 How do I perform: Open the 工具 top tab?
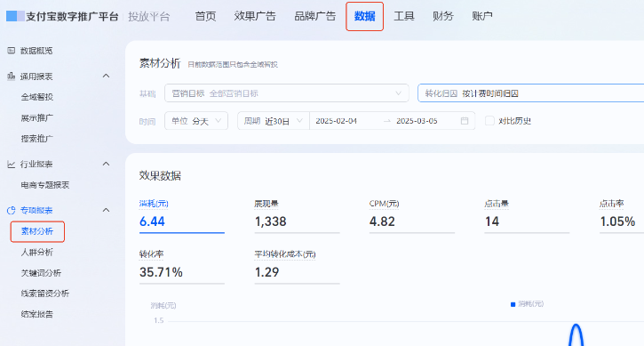click(x=404, y=17)
